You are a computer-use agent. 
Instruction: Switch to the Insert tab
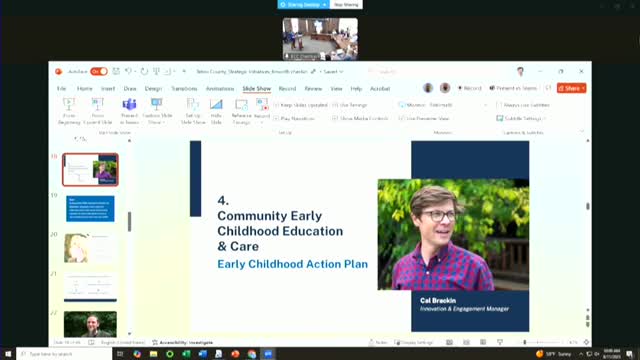coord(108,89)
